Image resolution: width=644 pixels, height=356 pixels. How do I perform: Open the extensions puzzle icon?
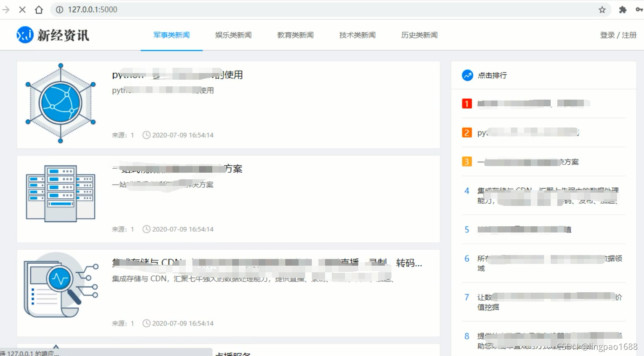click(x=622, y=9)
